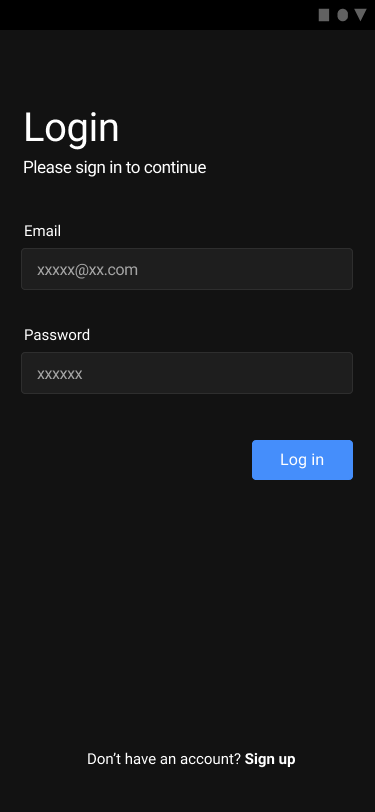375x812 pixels.
Task: Tap the square icon in status bar
Action: pyautogui.click(x=324, y=15)
